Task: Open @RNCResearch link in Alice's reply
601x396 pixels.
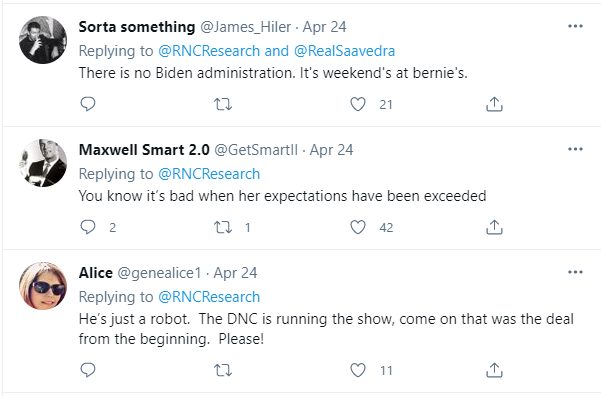Action: [x=209, y=297]
